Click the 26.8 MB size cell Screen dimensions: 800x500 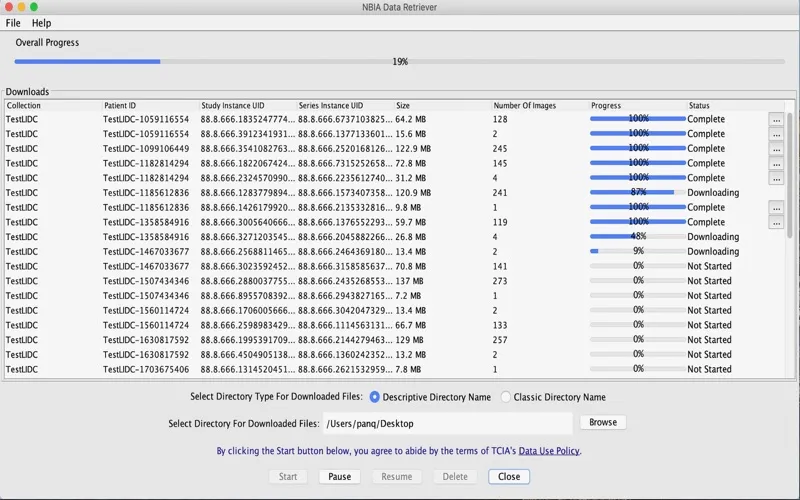tap(411, 237)
